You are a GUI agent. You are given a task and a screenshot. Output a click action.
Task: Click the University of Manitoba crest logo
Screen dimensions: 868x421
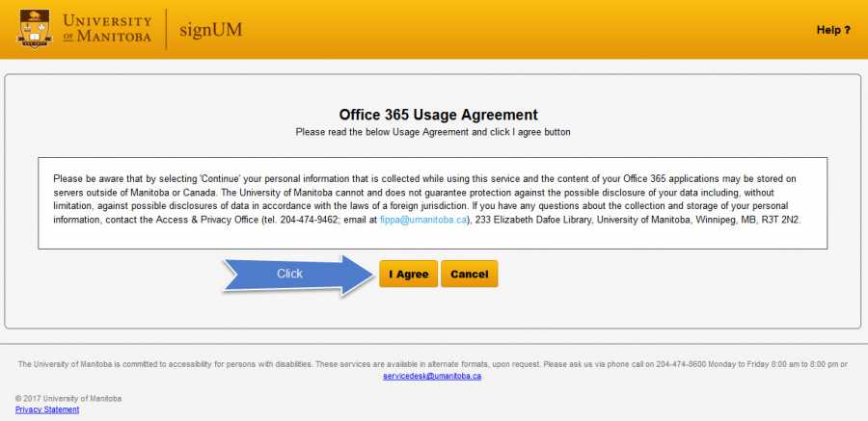click(35, 29)
